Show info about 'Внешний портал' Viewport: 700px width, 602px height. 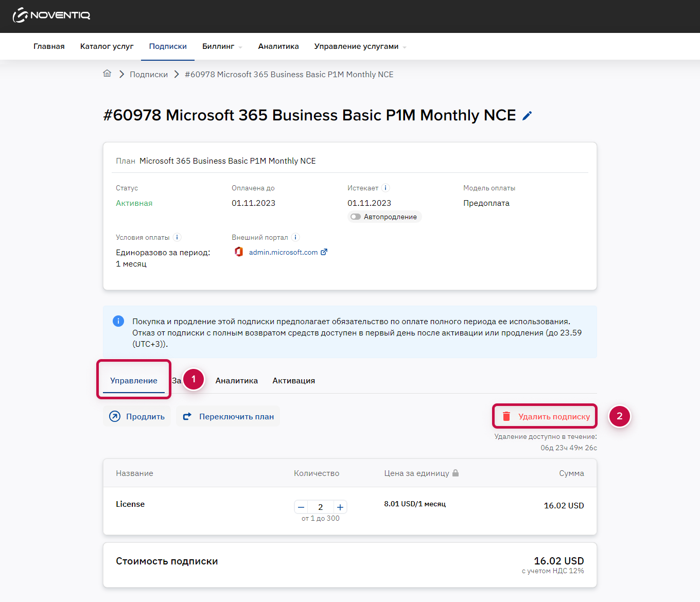pyautogui.click(x=295, y=237)
